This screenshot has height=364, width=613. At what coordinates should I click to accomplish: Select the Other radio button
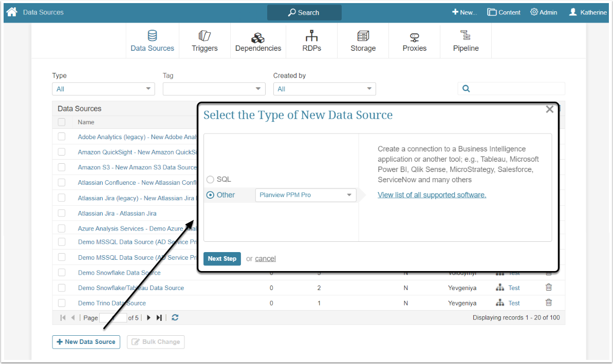click(x=210, y=195)
